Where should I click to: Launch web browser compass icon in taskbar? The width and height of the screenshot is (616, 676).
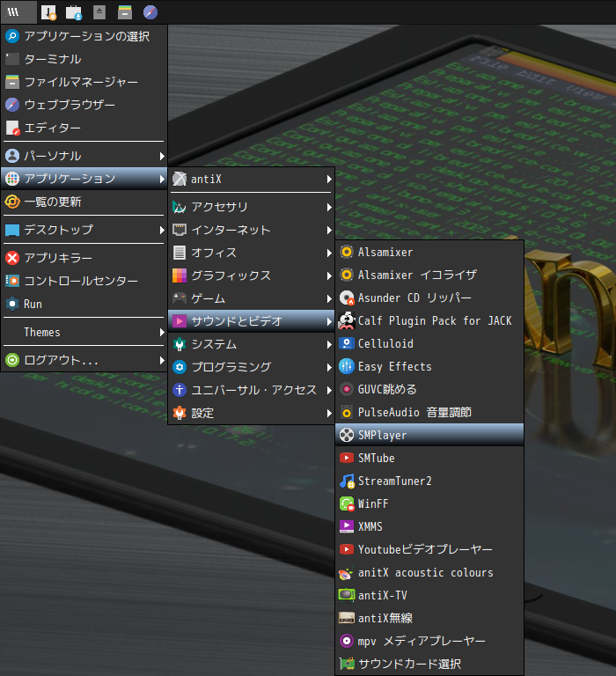coord(150,12)
